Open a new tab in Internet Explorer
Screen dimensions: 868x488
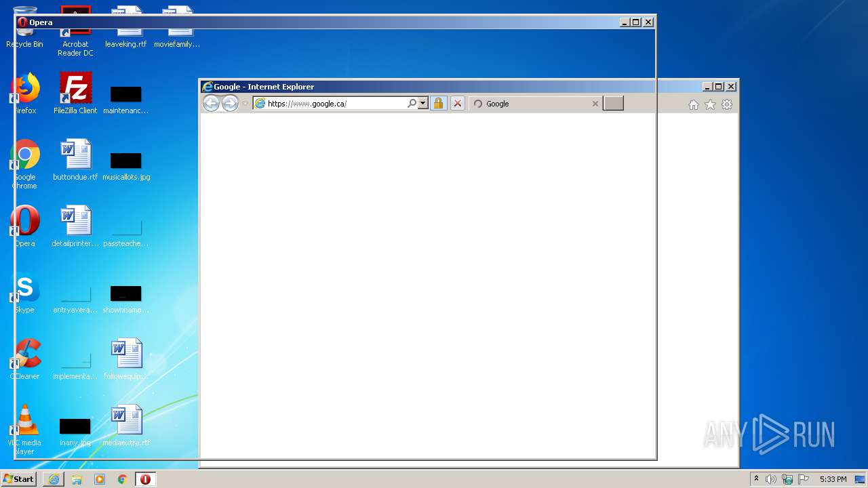click(613, 103)
